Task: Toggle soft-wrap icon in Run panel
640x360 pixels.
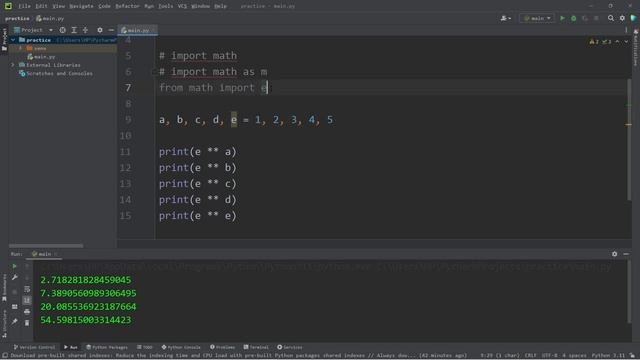Action: tap(27, 289)
